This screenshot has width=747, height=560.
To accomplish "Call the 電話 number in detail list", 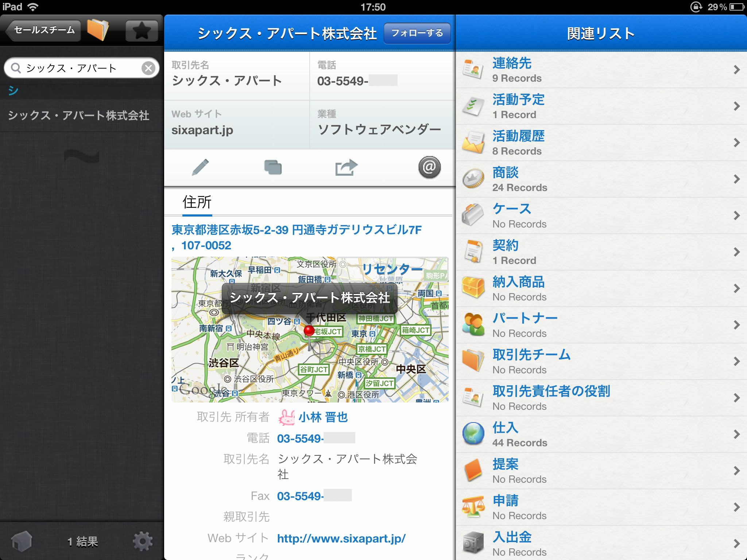I will click(316, 438).
